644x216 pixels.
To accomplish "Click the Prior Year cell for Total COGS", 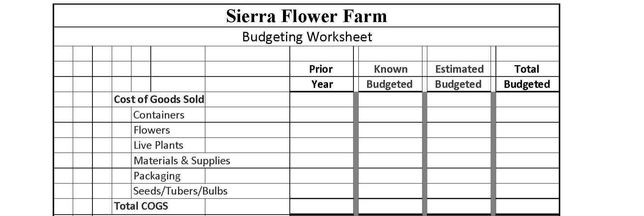I will [x=322, y=207].
